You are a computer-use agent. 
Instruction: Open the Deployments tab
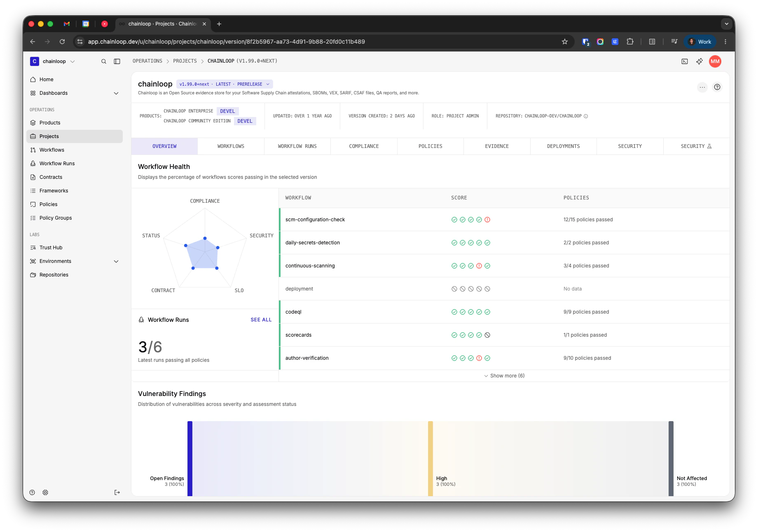pyautogui.click(x=564, y=146)
